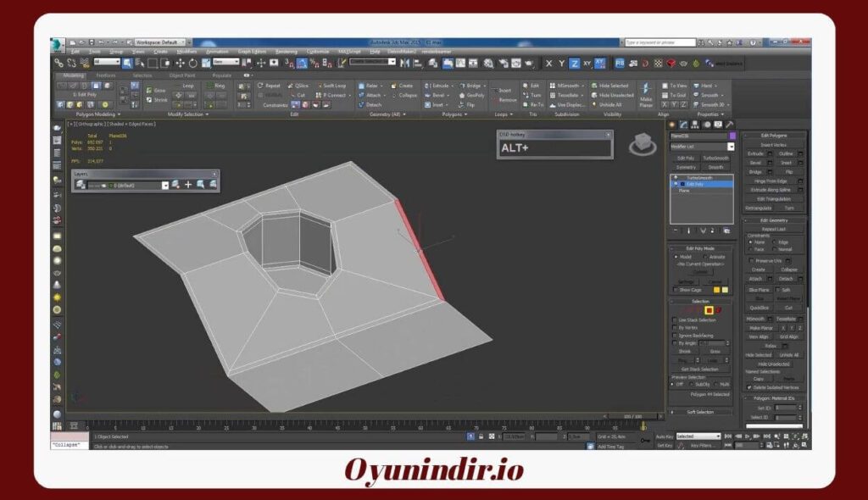The width and height of the screenshot is (868, 500).
Task: Select the Rotate transform tool
Action: (x=192, y=64)
